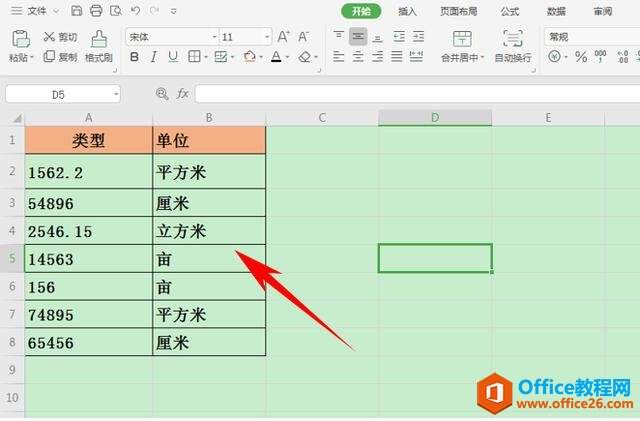Toggle bold formatting
The image size is (640, 421).
134,57
